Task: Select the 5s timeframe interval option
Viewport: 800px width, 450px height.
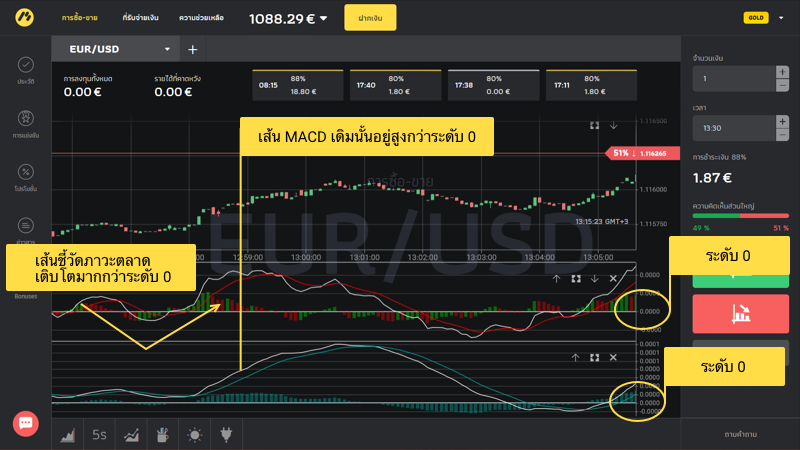Action: 99,435
